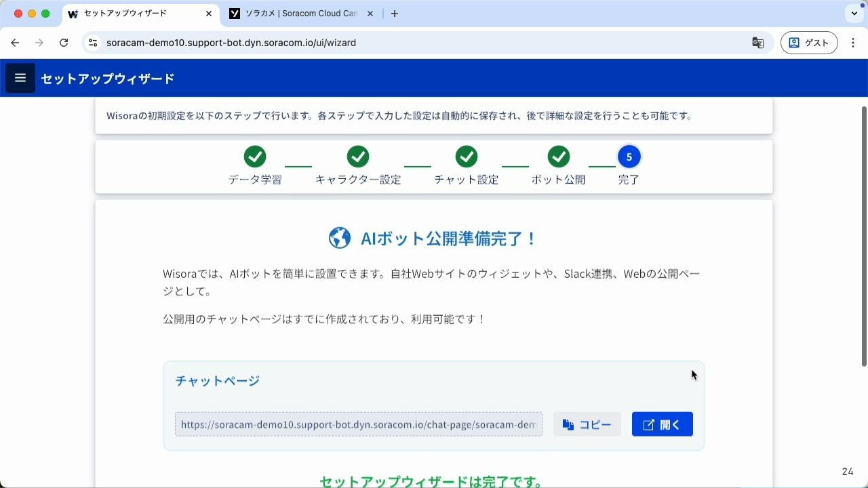
Task: Expand the tab search dropdown arrow
Action: click(x=854, y=14)
